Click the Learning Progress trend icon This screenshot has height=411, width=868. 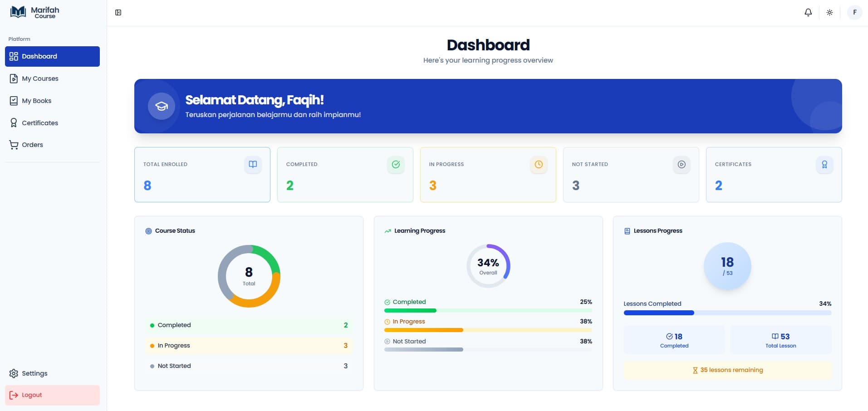[x=387, y=231]
